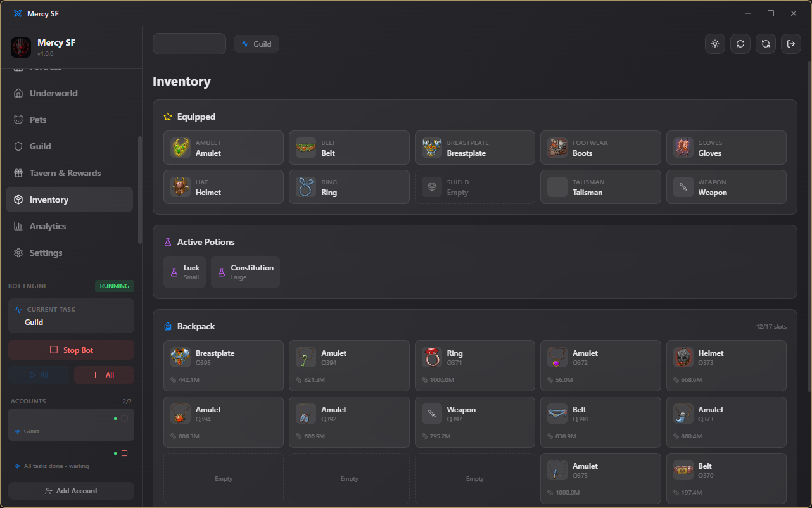The width and height of the screenshot is (812, 508).
Task: Select the equipped Breastplate item icon
Action: tap(432, 148)
